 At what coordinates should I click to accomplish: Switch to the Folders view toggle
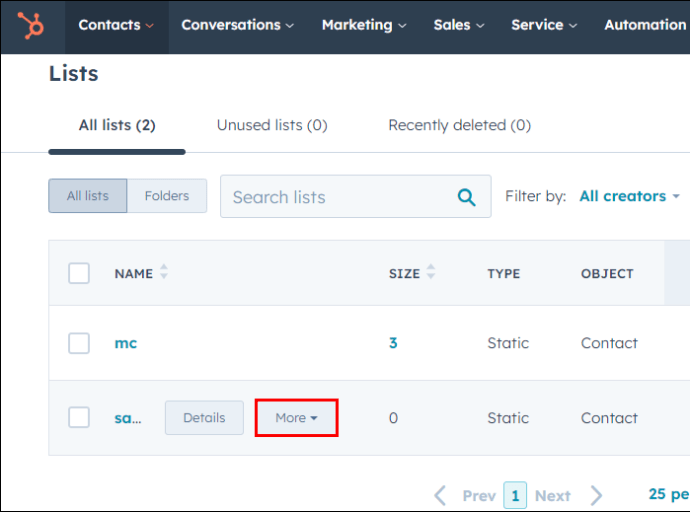[167, 196]
